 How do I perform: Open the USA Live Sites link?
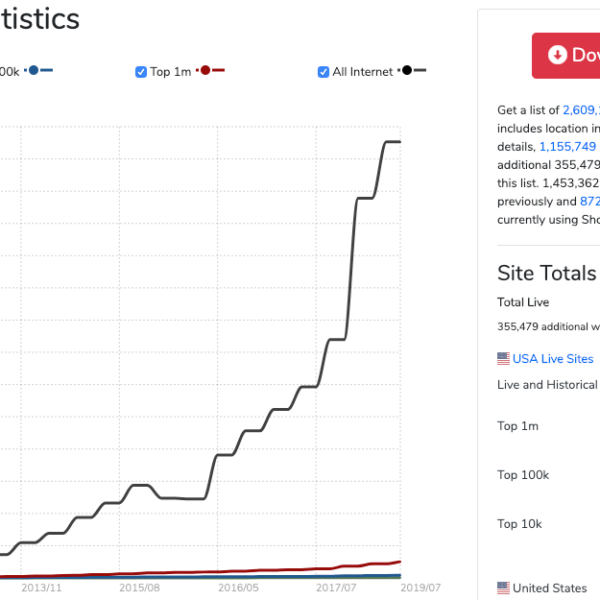[x=553, y=359]
